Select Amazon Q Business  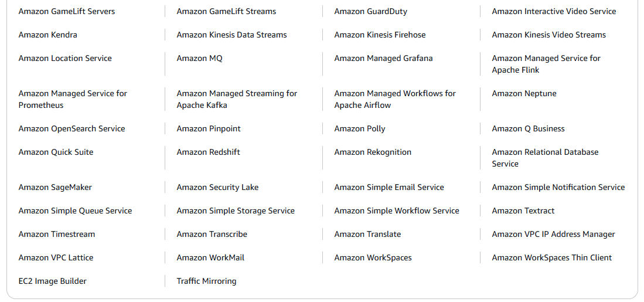(x=528, y=128)
